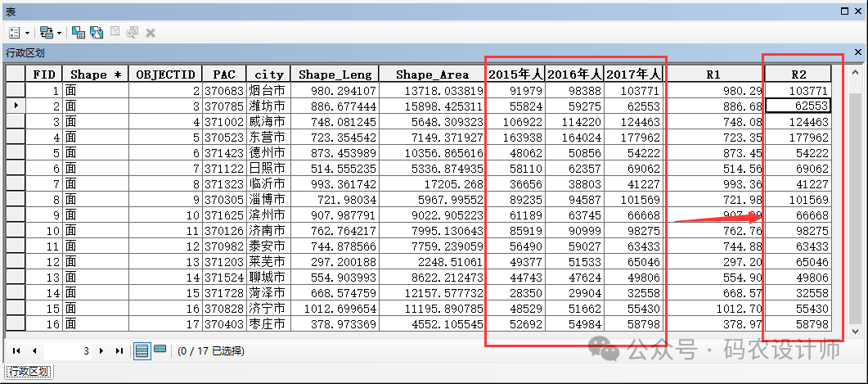The width and height of the screenshot is (868, 384).
Task: Switch to the 行政区划 tab at bottom
Action: 28,372
